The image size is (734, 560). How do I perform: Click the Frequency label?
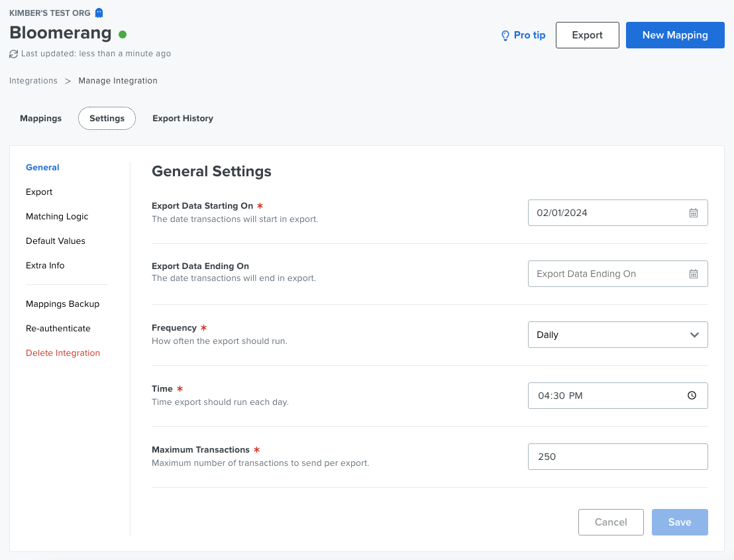[x=174, y=328]
